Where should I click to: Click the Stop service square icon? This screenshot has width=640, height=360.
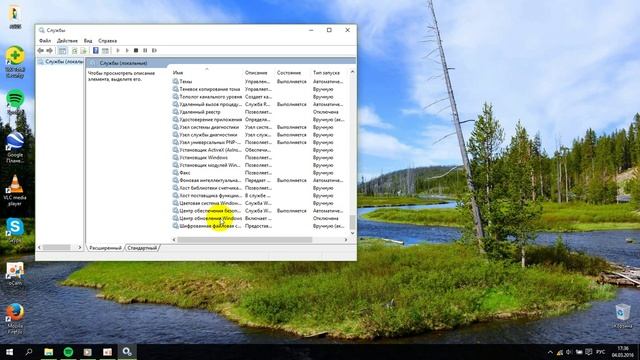(x=136, y=51)
